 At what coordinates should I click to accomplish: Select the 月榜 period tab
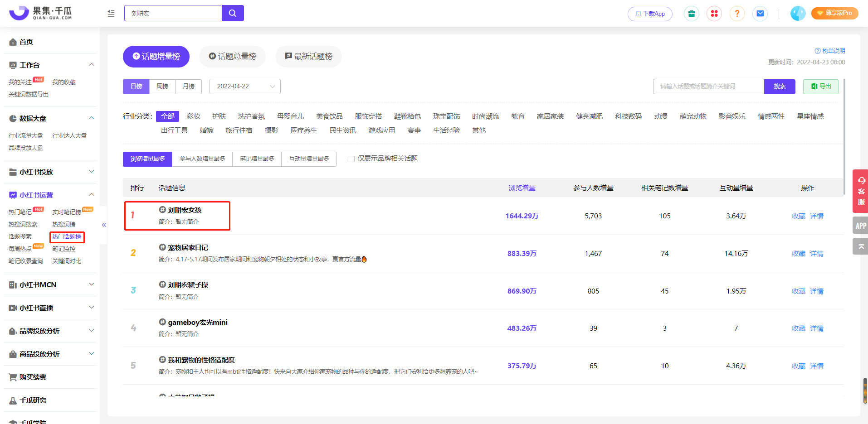pos(189,87)
